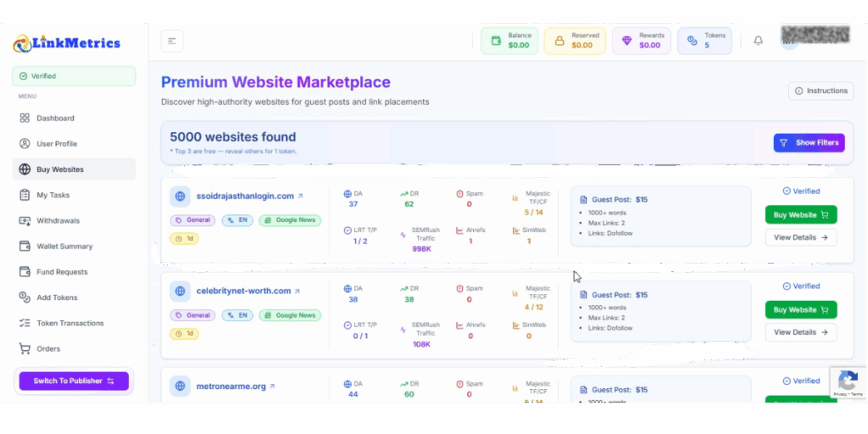Expand the Show Filters panel
The height and width of the screenshot is (434, 868).
pyautogui.click(x=809, y=142)
